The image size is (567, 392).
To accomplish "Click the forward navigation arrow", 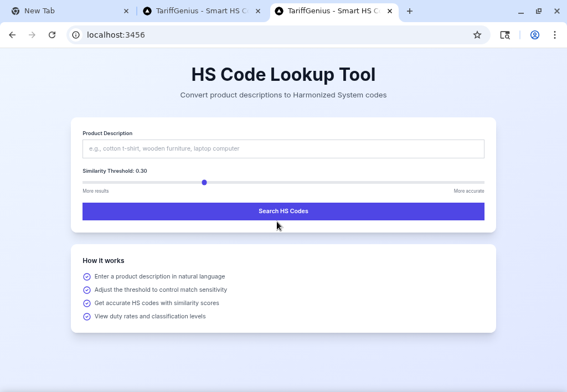I will (32, 35).
